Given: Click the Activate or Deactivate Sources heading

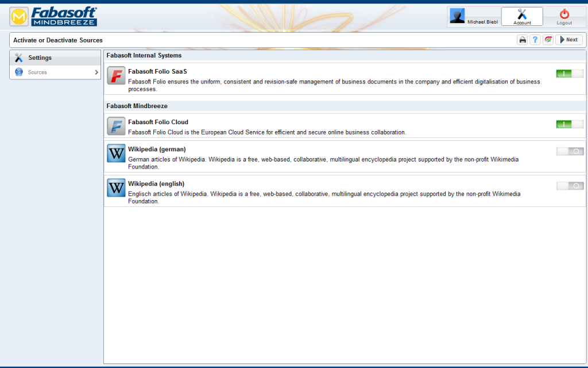Looking at the screenshot, I should tap(58, 40).
